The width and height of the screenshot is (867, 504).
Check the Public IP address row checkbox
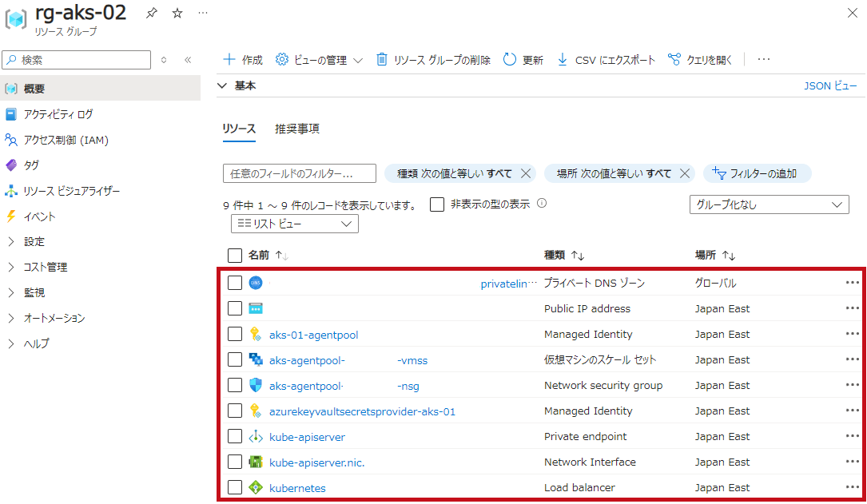pyautogui.click(x=235, y=308)
